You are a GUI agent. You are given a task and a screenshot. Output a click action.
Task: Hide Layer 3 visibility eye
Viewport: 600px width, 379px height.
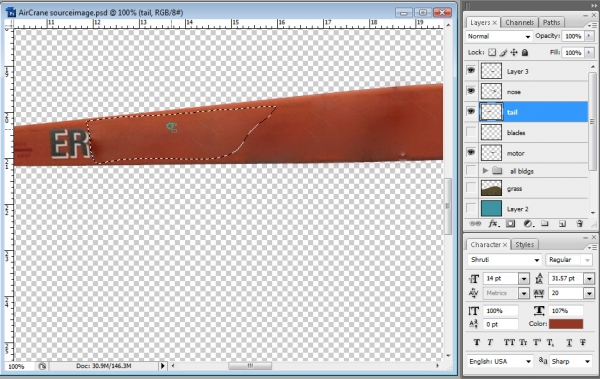[x=471, y=70]
